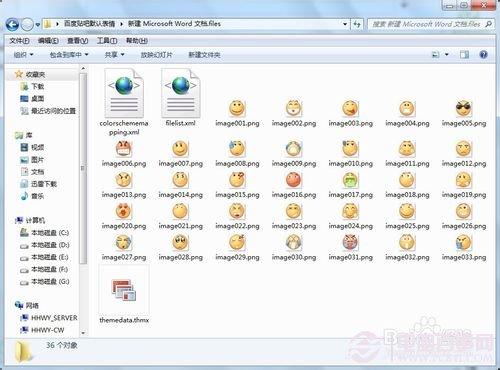Select image006.png angry emoticon
The height and width of the screenshot is (370, 500).
(124, 149)
